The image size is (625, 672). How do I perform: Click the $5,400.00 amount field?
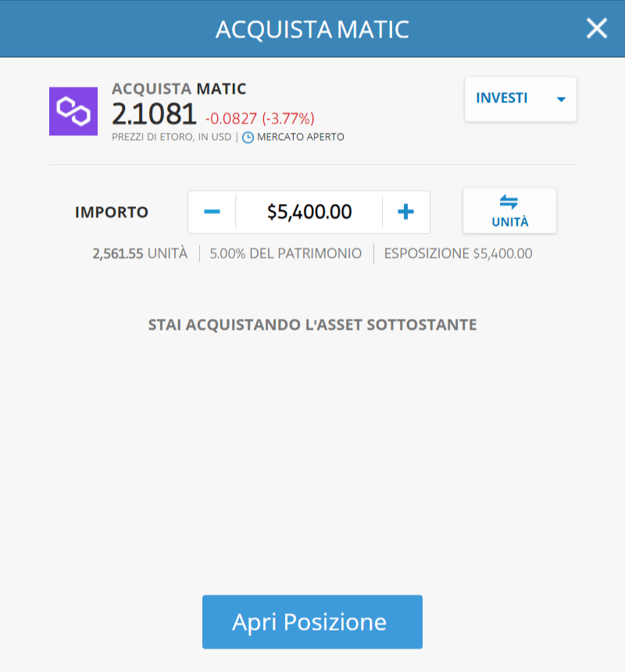click(x=309, y=212)
